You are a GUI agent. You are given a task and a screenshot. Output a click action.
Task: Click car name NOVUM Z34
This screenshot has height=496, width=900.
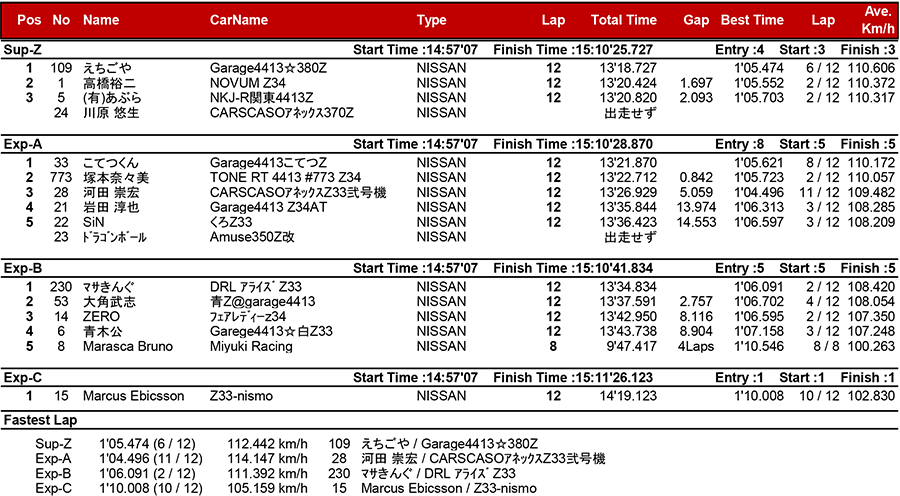pos(247,83)
